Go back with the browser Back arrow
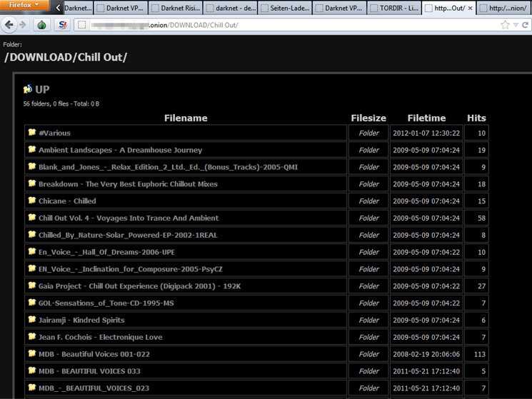This screenshot has height=399, width=532. click(9, 25)
